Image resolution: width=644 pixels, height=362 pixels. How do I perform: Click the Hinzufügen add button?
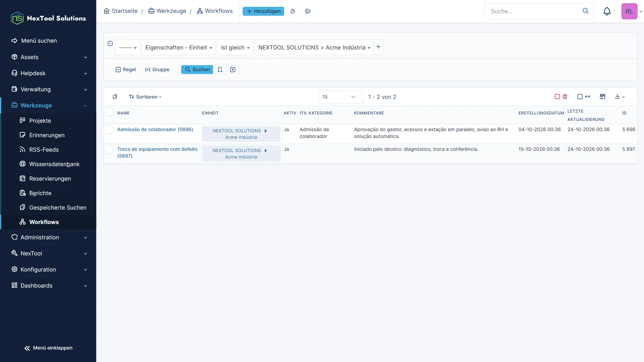click(x=263, y=11)
